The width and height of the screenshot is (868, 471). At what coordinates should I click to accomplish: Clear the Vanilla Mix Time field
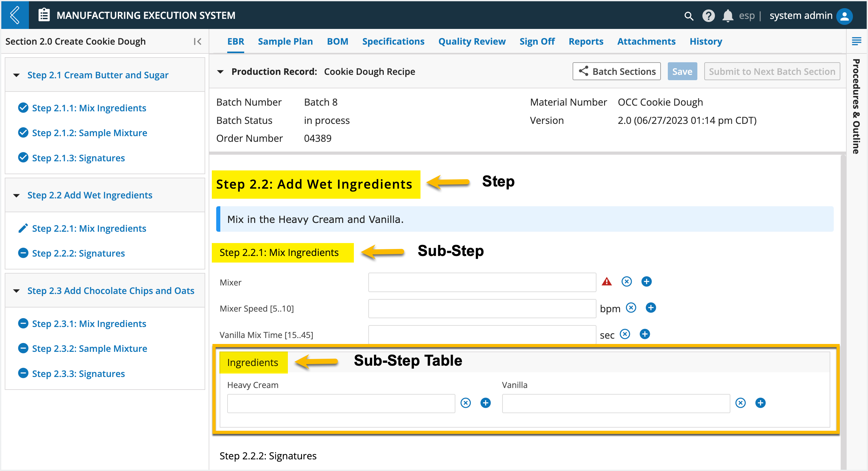(x=625, y=334)
